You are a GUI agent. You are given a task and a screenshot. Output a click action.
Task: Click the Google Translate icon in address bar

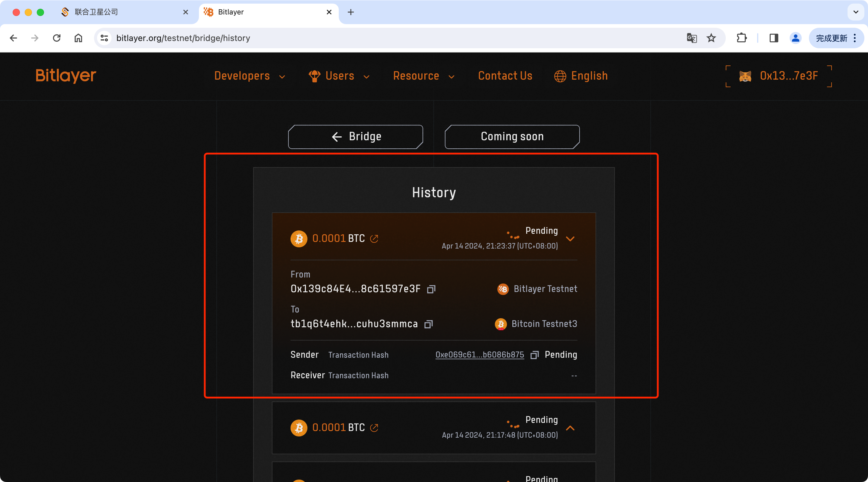pos(691,38)
